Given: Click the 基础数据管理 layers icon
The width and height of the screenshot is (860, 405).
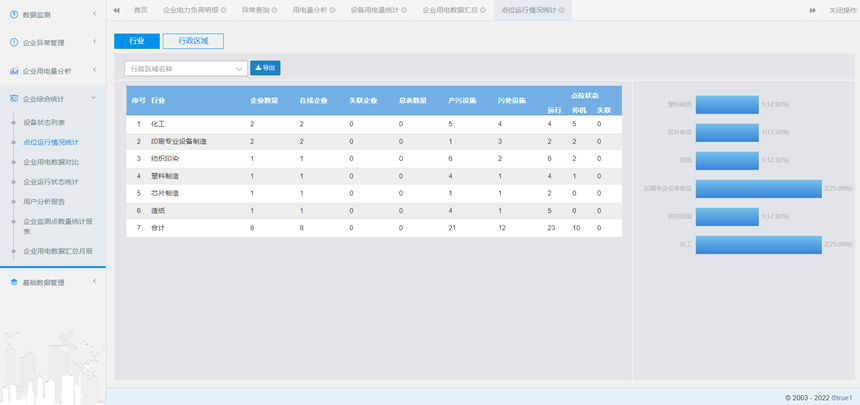Looking at the screenshot, I should 14,283.
